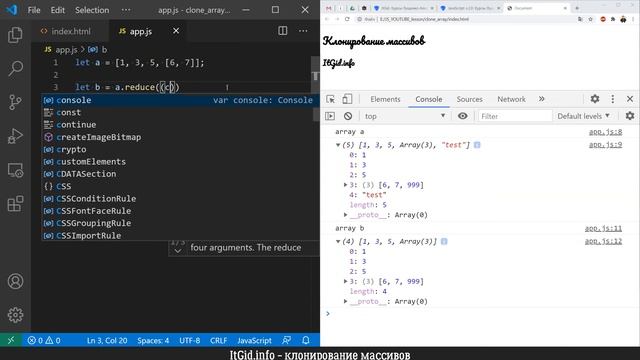Open the errors and warnings status indicator
Viewport: 640px width, 360px height.
click(x=44, y=340)
